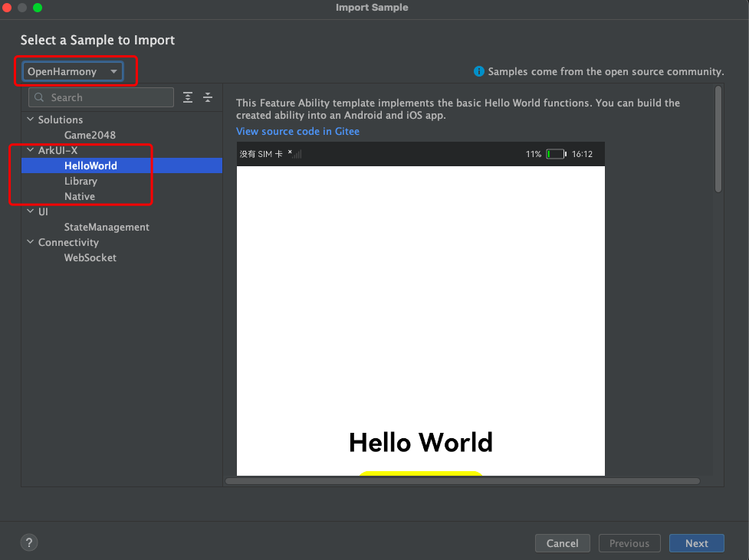Click the help question mark button
Image resolution: width=749 pixels, height=560 pixels.
[29, 542]
